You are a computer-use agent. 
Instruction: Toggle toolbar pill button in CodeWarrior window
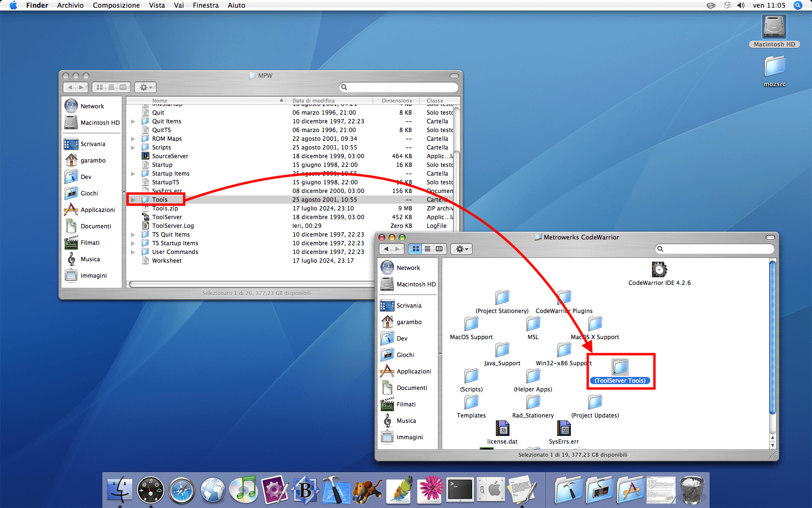(770, 238)
